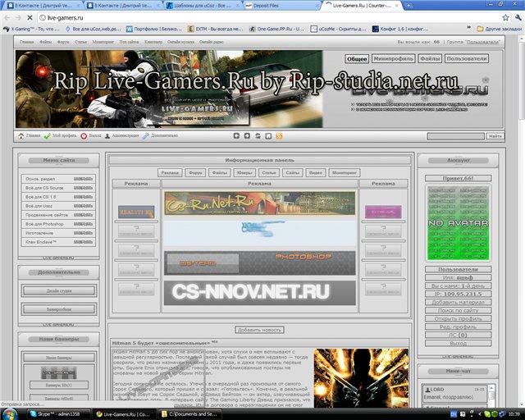The width and height of the screenshot is (525, 420).
Task: Click the Найти search button
Action: (x=495, y=136)
